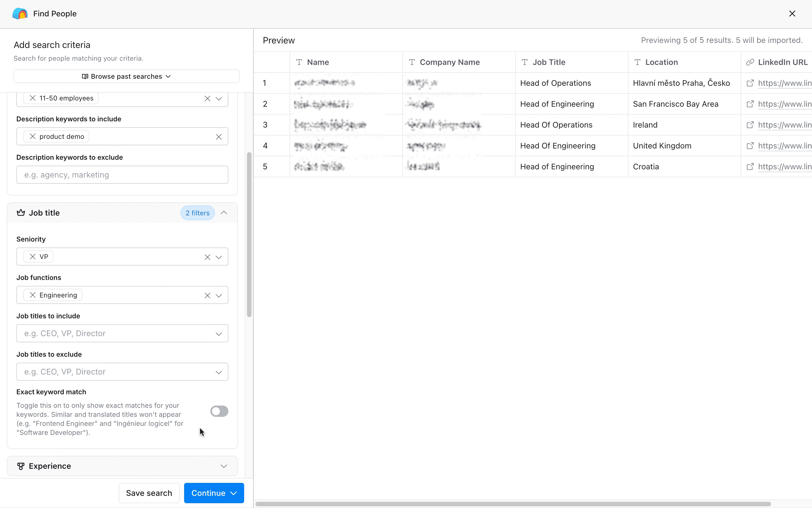Select row number 3 in preview table

point(265,125)
